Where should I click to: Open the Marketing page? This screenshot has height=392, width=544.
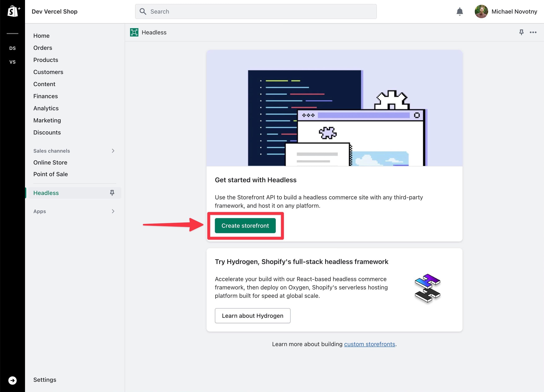click(47, 121)
